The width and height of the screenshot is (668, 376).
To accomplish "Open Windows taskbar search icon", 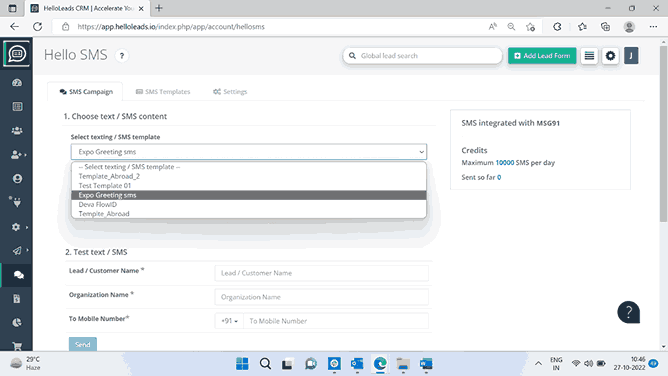I will pos(265,364).
